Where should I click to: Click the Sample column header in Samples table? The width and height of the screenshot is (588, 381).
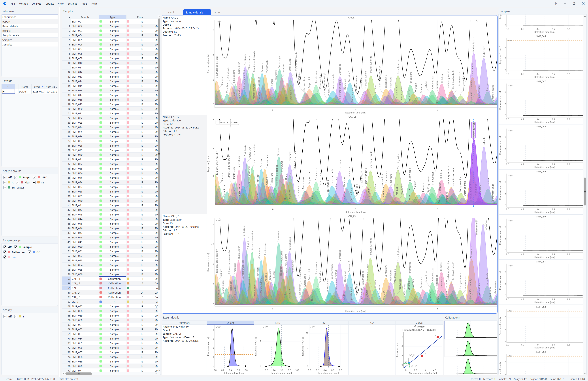coord(85,17)
